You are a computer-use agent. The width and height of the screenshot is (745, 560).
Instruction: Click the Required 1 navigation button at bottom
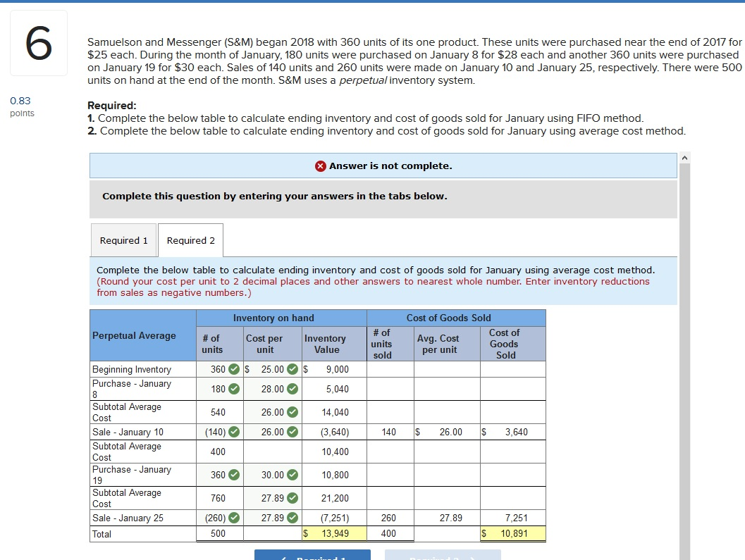[313, 555]
